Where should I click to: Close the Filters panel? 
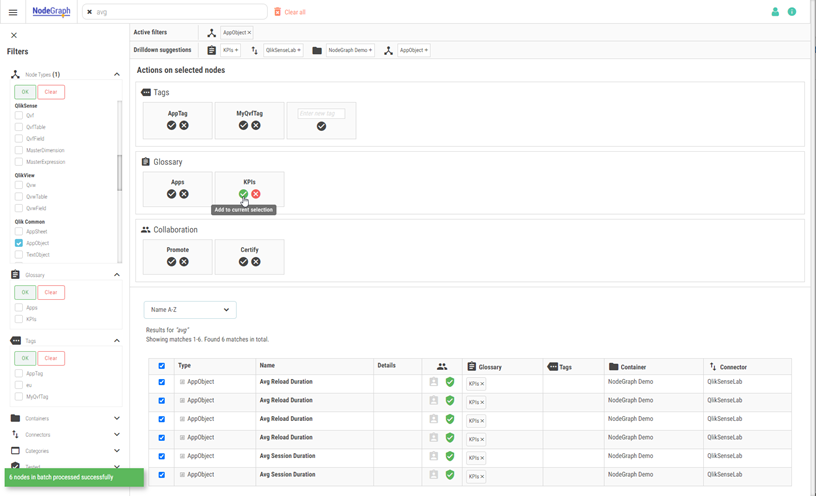click(14, 35)
